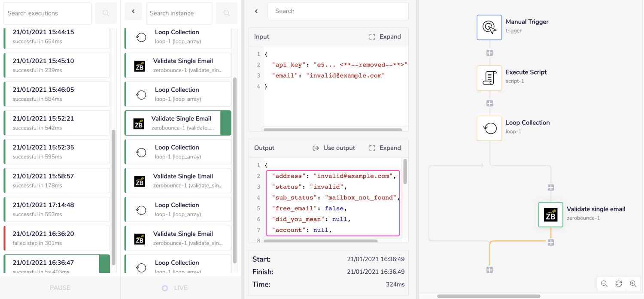This screenshot has height=299, width=644.
Task: Click the instance search magnifier button
Action: click(x=226, y=13)
